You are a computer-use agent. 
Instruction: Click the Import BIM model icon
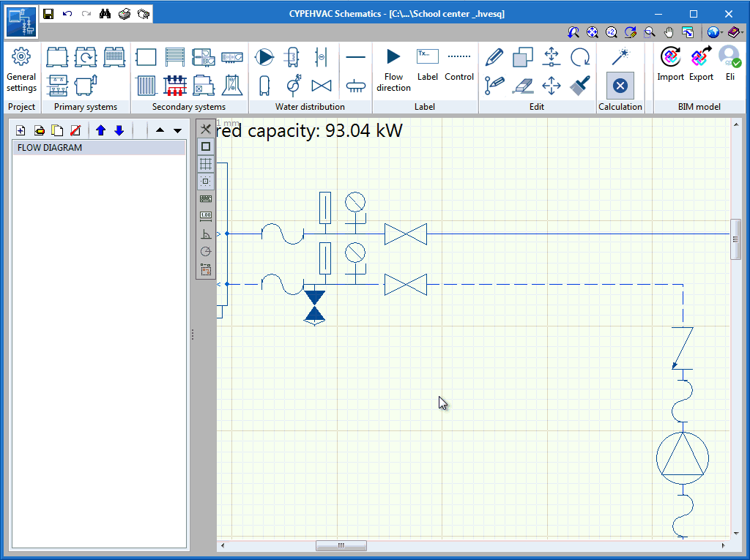point(670,64)
